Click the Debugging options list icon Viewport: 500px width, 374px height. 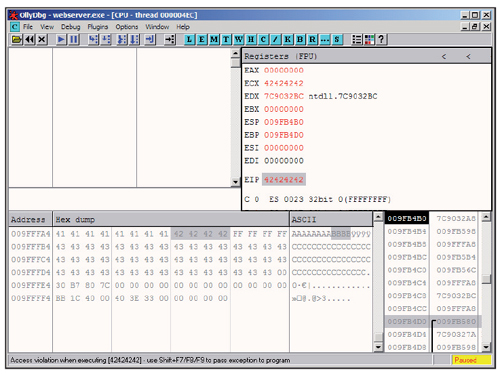[357, 40]
